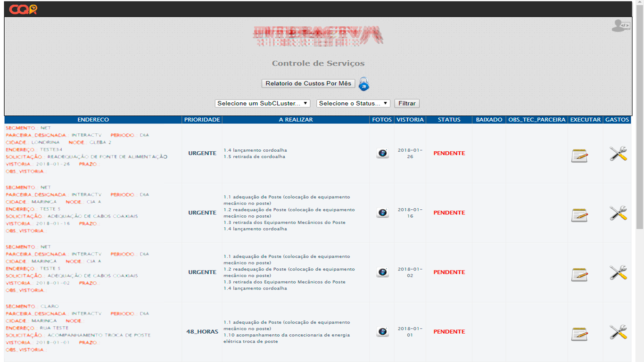Click executar notepad icon for 48_HORAS row
This screenshot has width=644, height=362.
[x=579, y=334]
